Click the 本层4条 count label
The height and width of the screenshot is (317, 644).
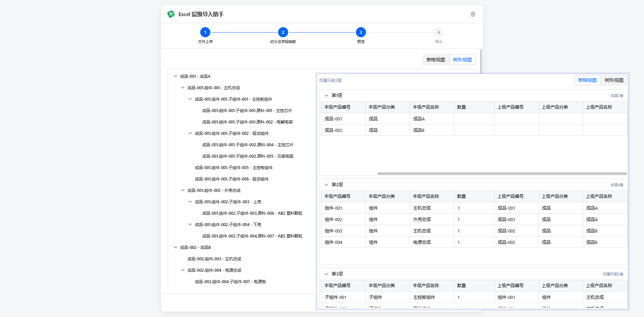coord(617,185)
